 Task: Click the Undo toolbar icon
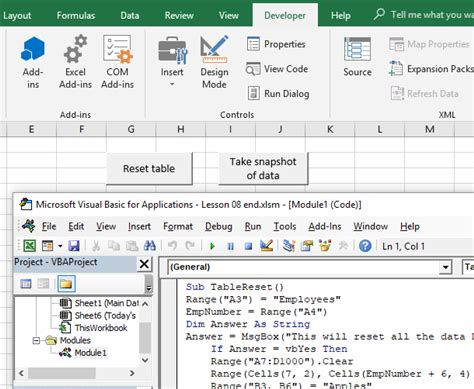pos(172,246)
